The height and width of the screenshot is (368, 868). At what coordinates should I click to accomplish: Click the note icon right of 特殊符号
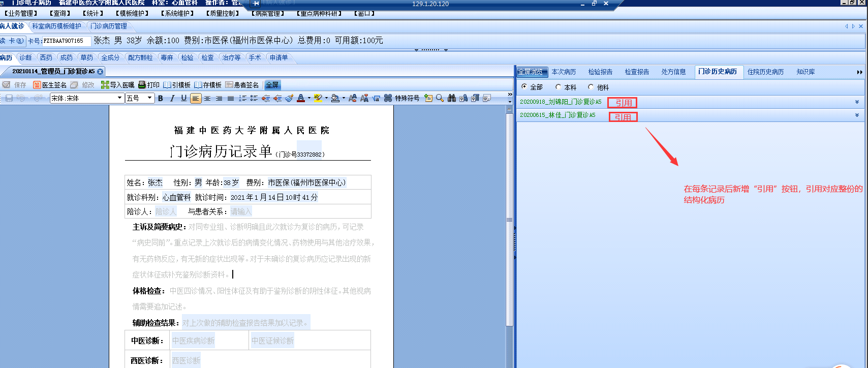click(428, 98)
